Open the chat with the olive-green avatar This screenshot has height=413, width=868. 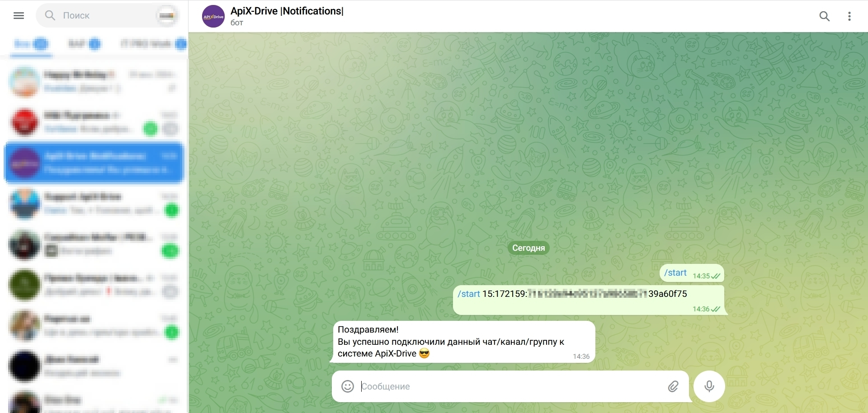click(94, 285)
